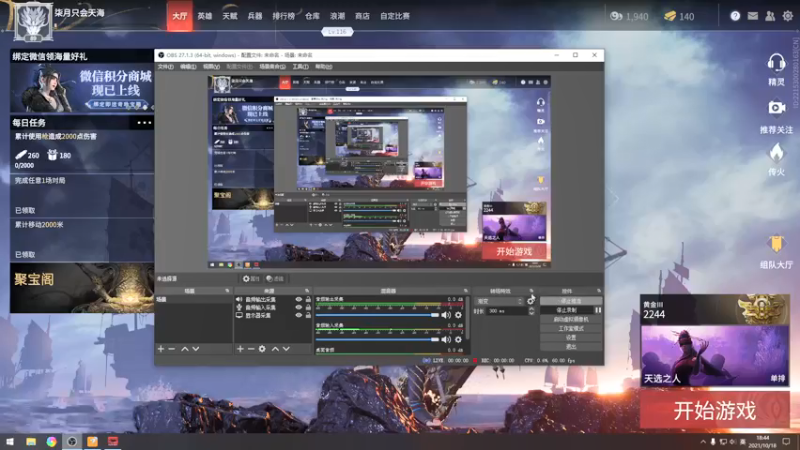This screenshot has height=450, width=800.
Task: Decrease the transition duration with the down stepper
Action: pyautogui.click(x=531, y=313)
